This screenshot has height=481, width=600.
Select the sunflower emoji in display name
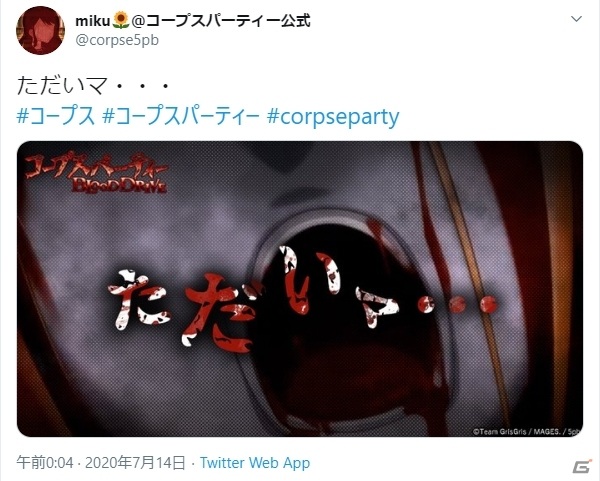pos(121,21)
